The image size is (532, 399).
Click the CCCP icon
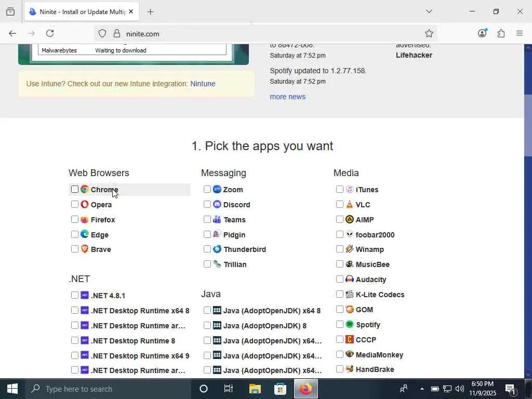tap(350, 339)
